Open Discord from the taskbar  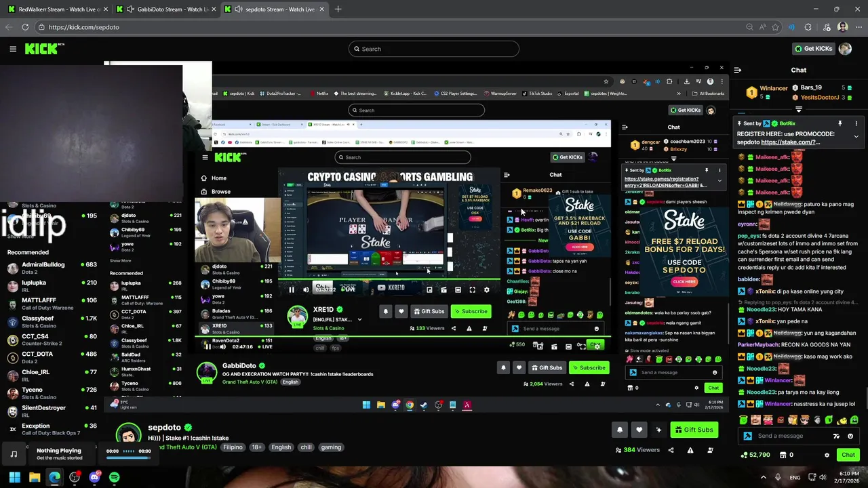pyautogui.click(x=94, y=478)
